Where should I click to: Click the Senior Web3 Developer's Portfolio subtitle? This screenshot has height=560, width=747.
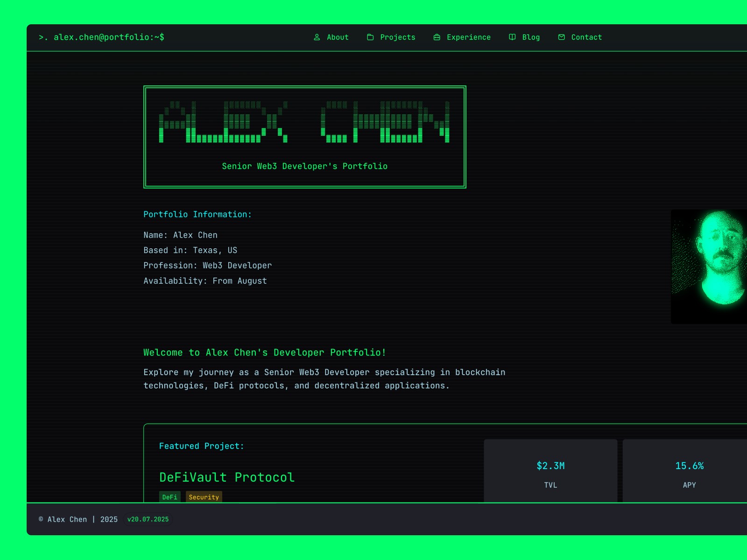pos(304,166)
